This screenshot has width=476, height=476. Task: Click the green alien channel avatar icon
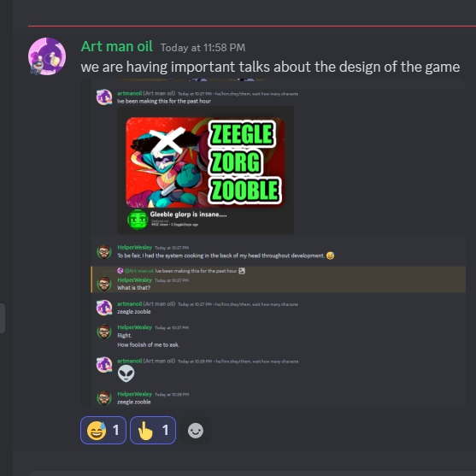click(x=138, y=219)
